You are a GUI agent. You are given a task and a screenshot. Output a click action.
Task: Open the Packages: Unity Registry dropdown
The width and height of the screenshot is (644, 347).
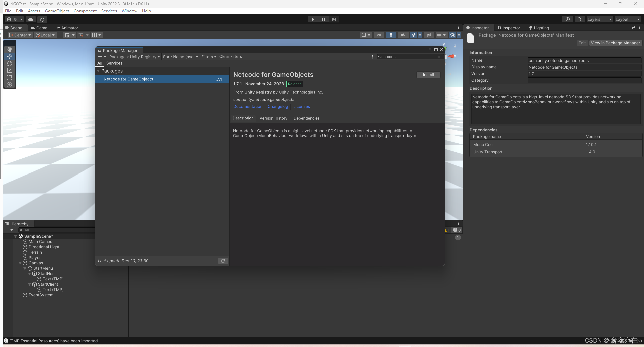tap(135, 57)
